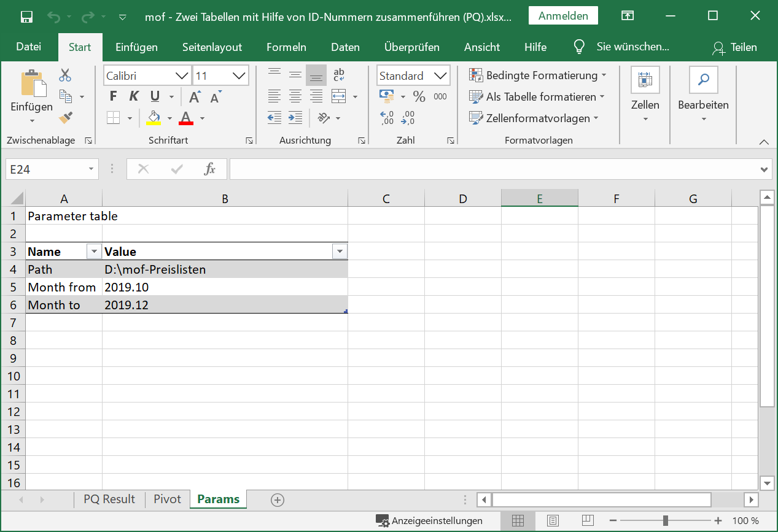Viewport: 778px width, 532px height.
Task: Toggle underline formatting (U)
Action: click(155, 96)
